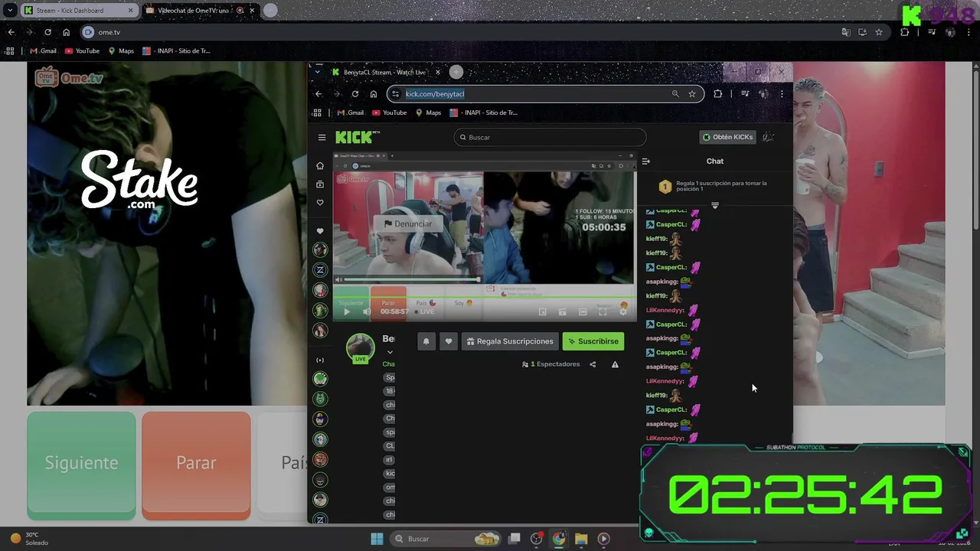The height and width of the screenshot is (551, 980).
Task: Open home in the Kick front window toolbar
Action: [373, 93]
